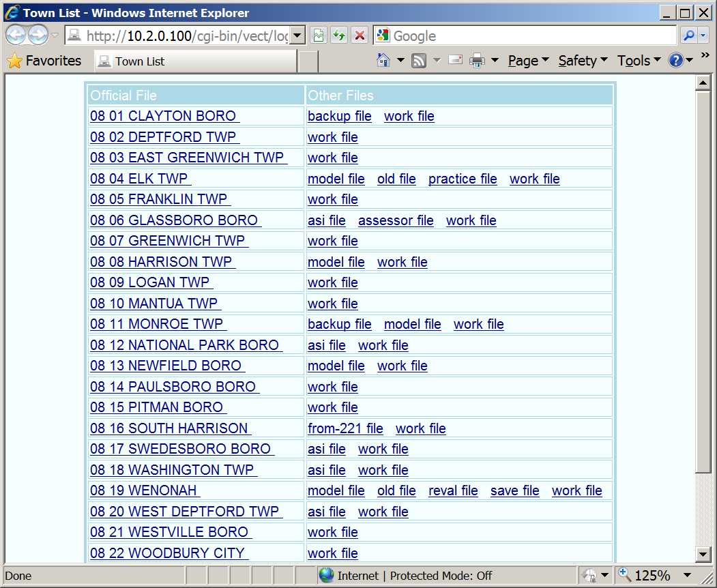Click the Refresh page icon
Viewport: 717px width, 588px height.
click(x=339, y=35)
